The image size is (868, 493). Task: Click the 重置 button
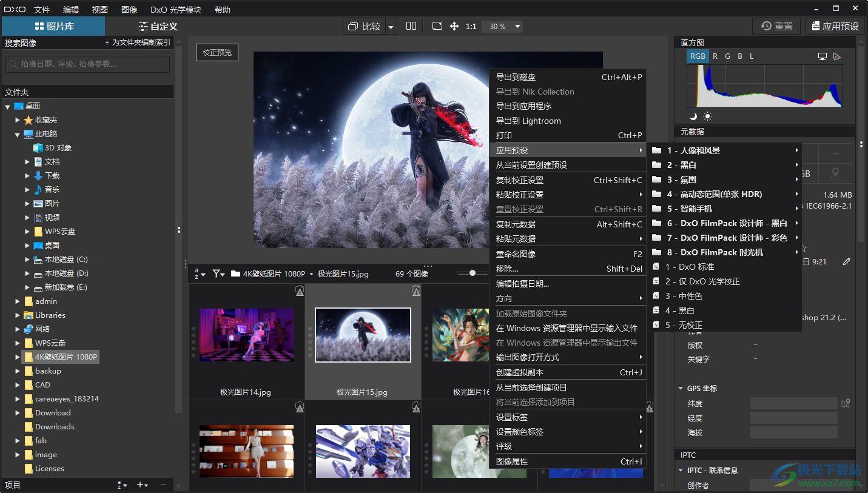(776, 26)
